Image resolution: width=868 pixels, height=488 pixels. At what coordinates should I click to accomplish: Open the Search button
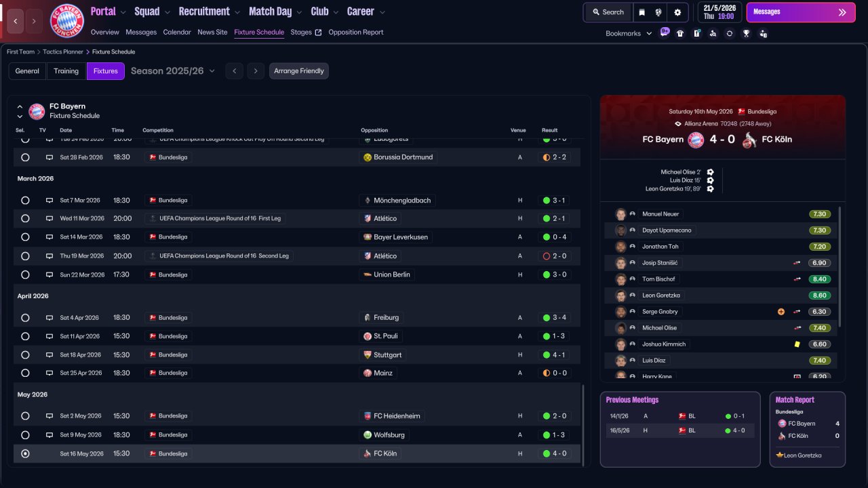pos(608,12)
